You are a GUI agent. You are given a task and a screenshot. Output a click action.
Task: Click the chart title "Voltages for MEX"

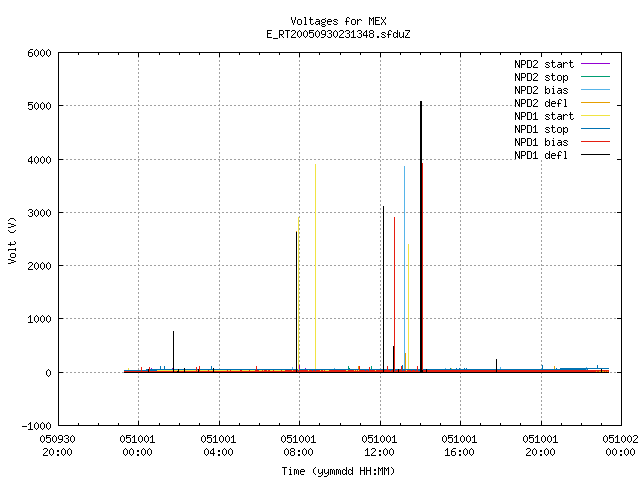pos(338,21)
